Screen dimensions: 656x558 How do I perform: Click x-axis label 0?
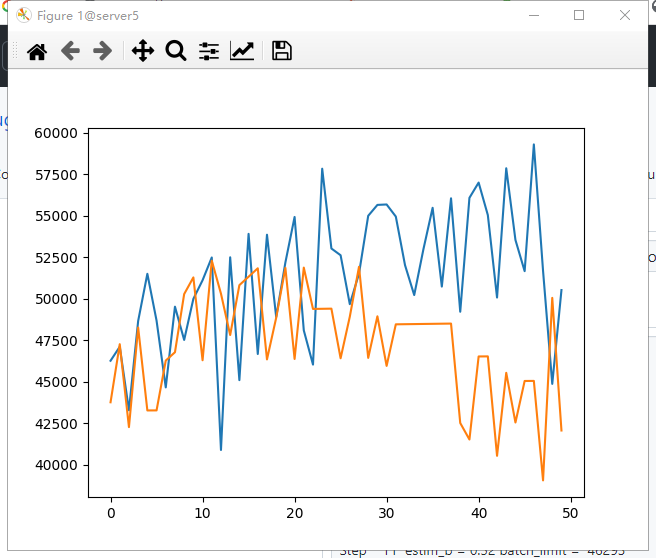tap(111, 513)
